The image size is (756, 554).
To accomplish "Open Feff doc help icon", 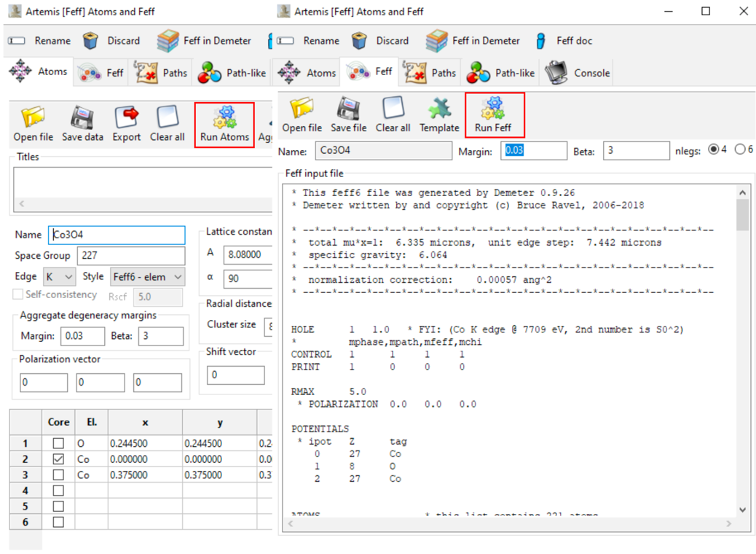I will [x=541, y=41].
